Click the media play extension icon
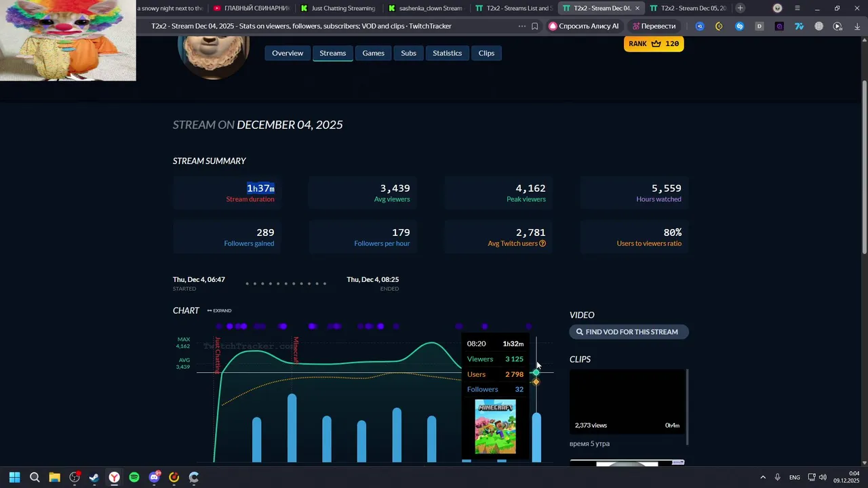Screen dimensions: 868x488 [x=838, y=26]
